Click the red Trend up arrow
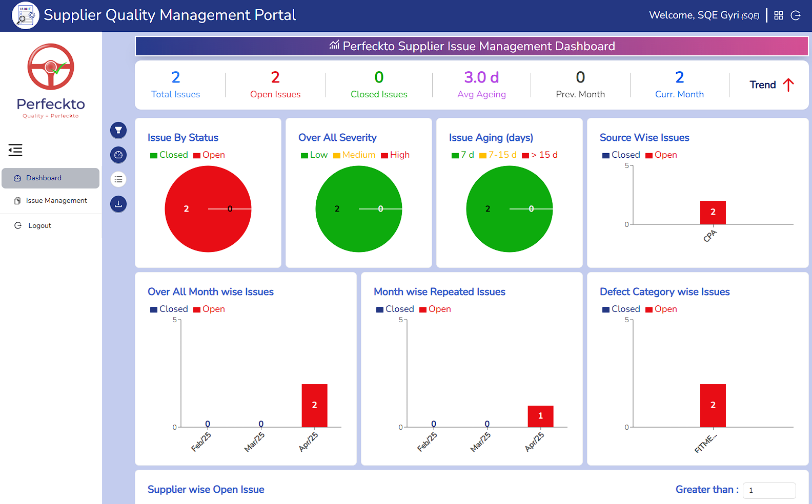812x504 pixels. pos(788,85)
